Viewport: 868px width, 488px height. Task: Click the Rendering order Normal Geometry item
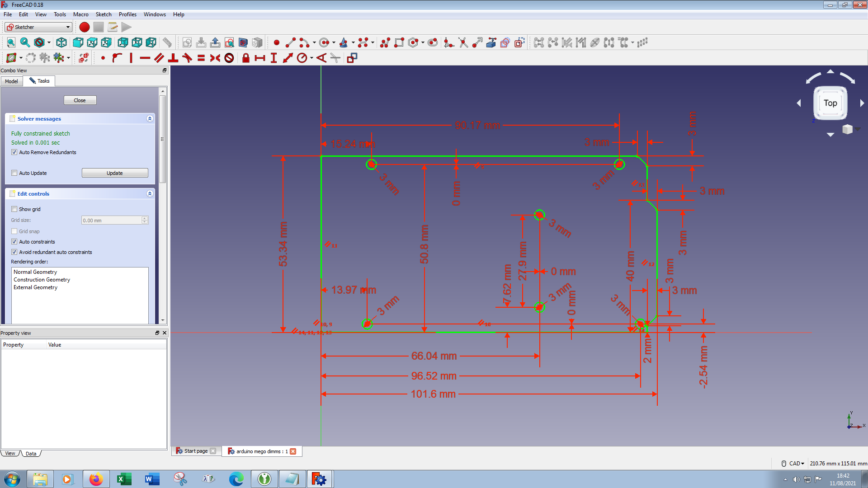point(35,272)
